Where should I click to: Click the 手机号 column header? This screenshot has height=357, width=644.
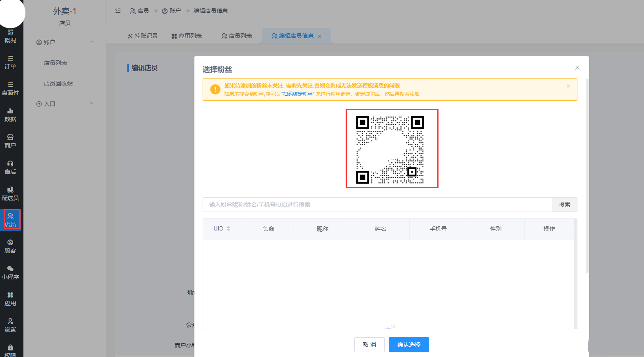[438, 229]
